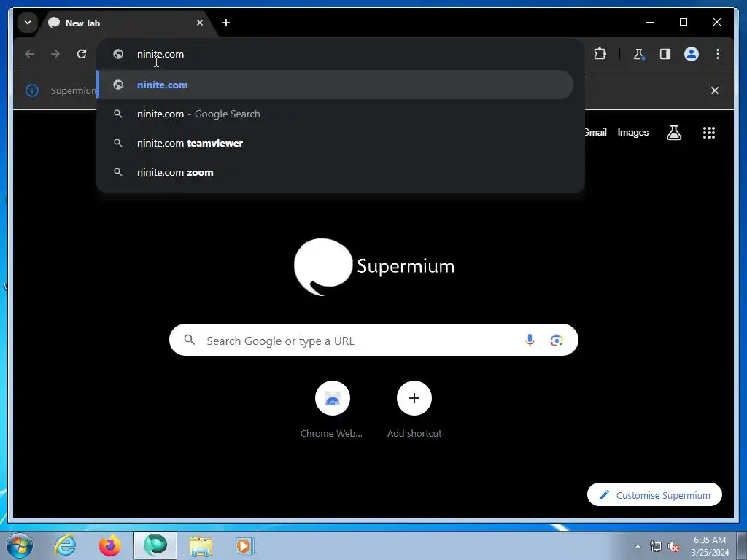The width and height of the screenshot is (747, 560).
Task: Click the Search Google or type a URL box
Action: click(373, 340)
